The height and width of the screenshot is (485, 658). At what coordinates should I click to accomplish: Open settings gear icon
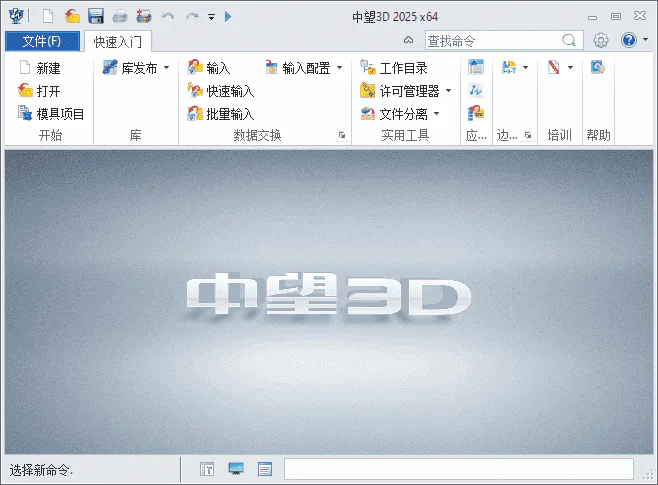click(x=601, y=40)
